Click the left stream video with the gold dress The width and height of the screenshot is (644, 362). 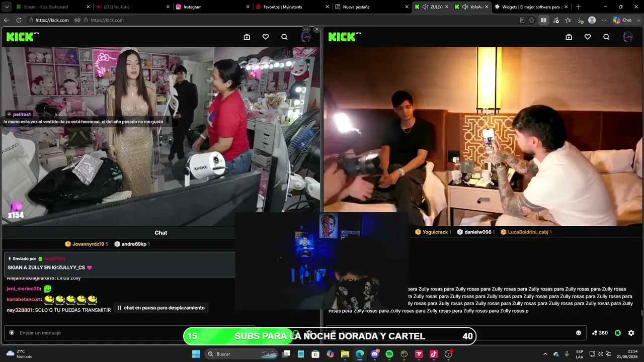pyautogui.click(x=161, y=136)
